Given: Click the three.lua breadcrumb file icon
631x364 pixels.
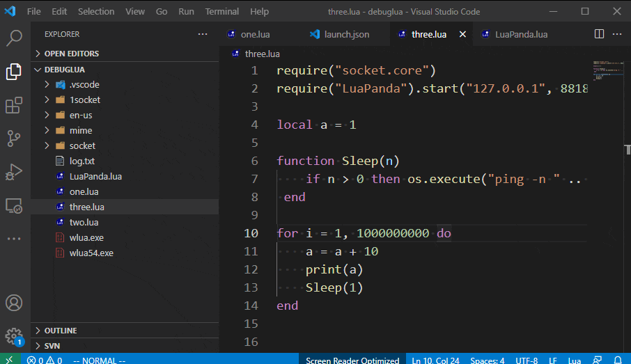Looking at the screenshot, I should click(x=236, y=54).
